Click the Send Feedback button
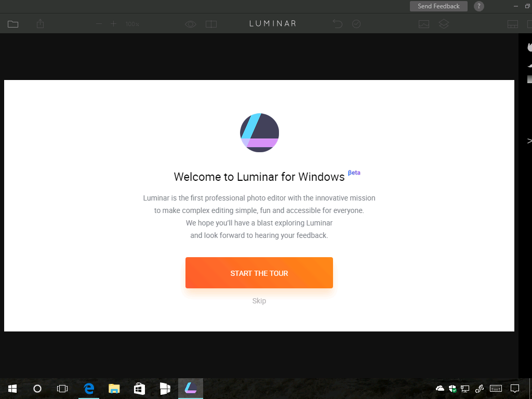Viewport: 532px width, 399px height. click(x=438, y=6)
